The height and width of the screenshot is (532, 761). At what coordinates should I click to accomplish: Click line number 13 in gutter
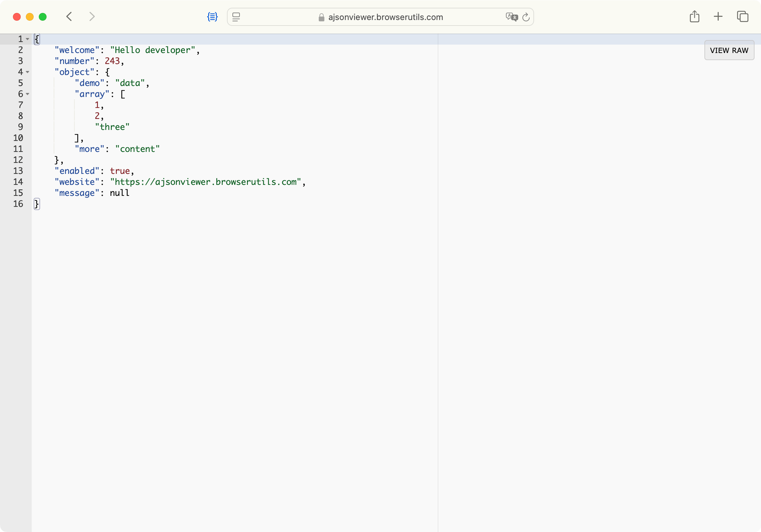coord(18,171)
